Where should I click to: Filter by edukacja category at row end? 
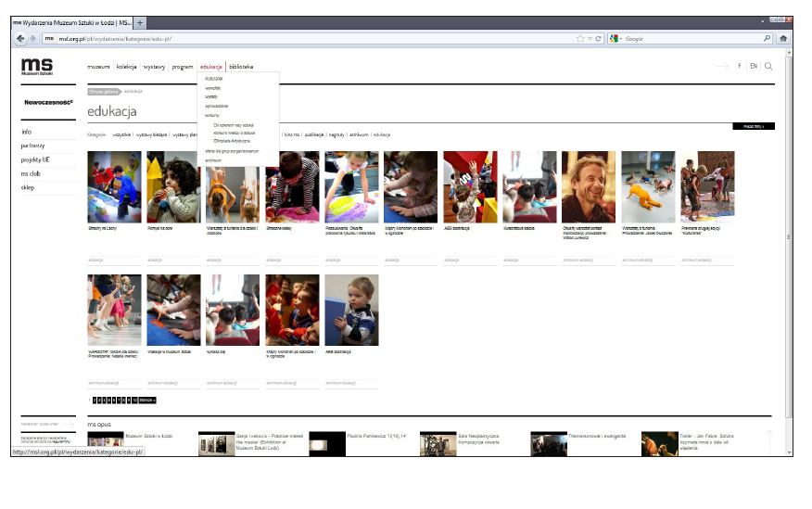pos(382,134)
